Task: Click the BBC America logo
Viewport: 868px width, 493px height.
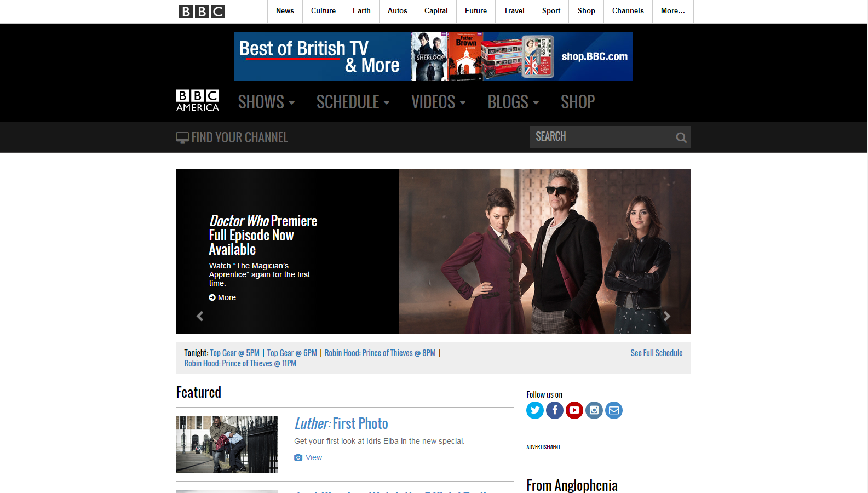Action: (x=198, y=101)
